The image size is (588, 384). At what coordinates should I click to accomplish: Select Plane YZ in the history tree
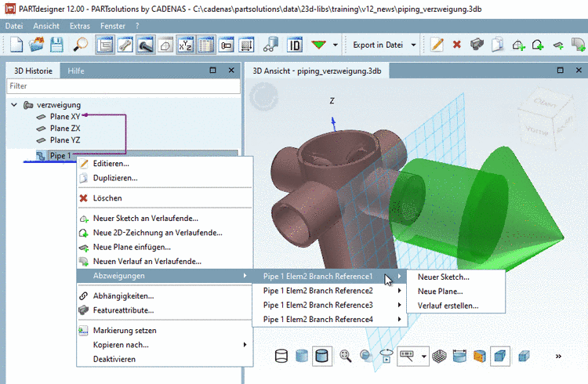65,139
